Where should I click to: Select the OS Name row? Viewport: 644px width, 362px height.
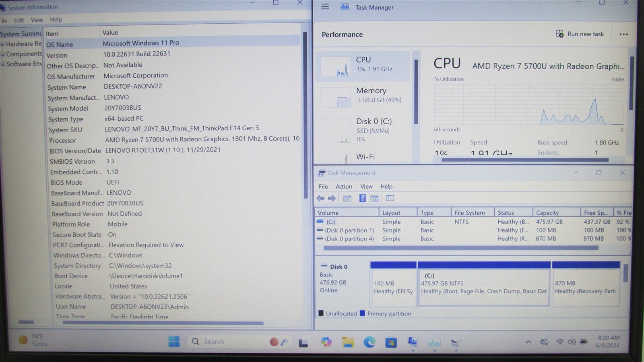173,43
